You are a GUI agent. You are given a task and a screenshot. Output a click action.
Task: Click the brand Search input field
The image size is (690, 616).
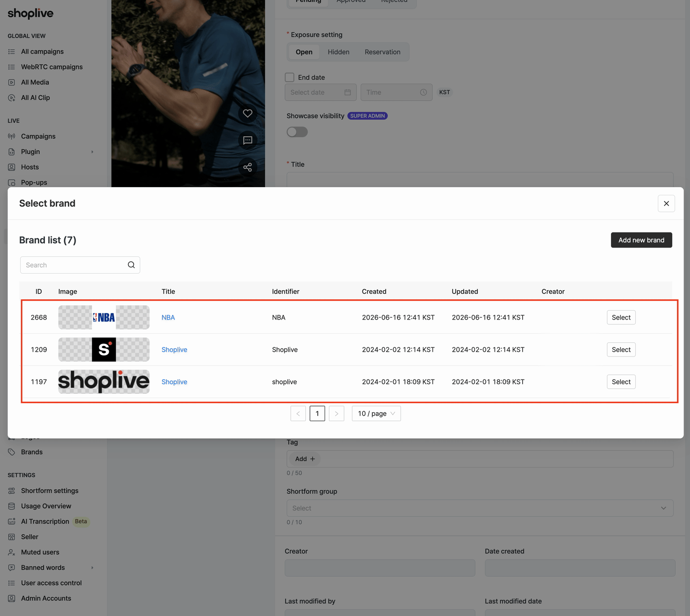80,265
